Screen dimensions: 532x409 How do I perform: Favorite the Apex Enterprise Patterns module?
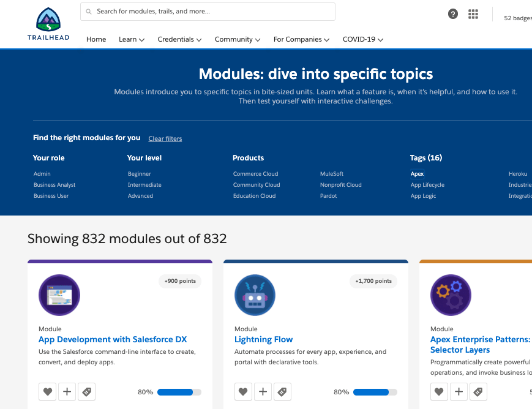click(x=439, y=392)
